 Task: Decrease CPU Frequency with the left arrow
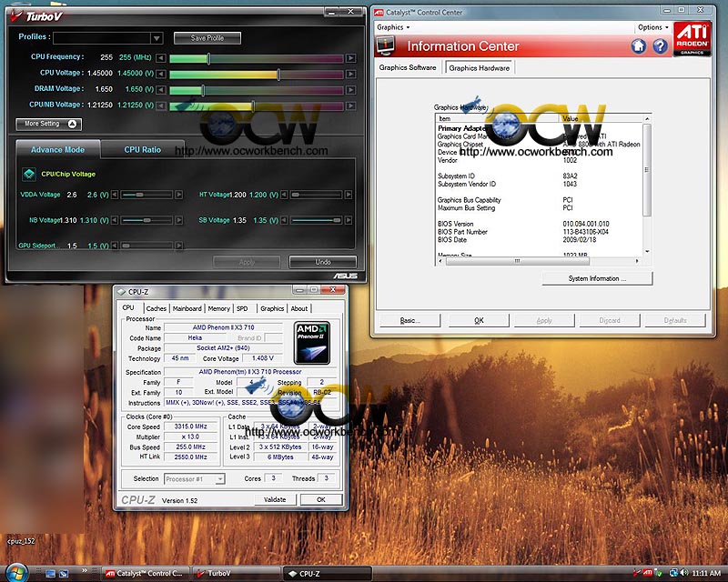(x=161, y=58)
